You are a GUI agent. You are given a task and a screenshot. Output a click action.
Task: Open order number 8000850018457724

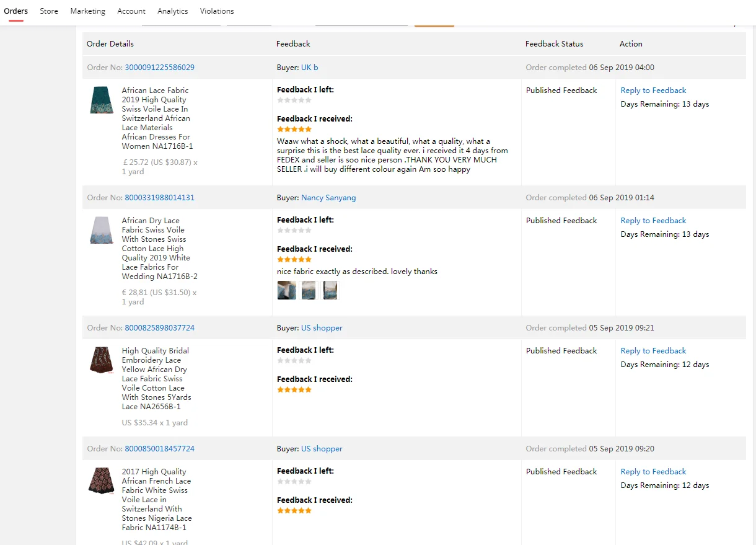pyautogui.click(x=160, y=449)
